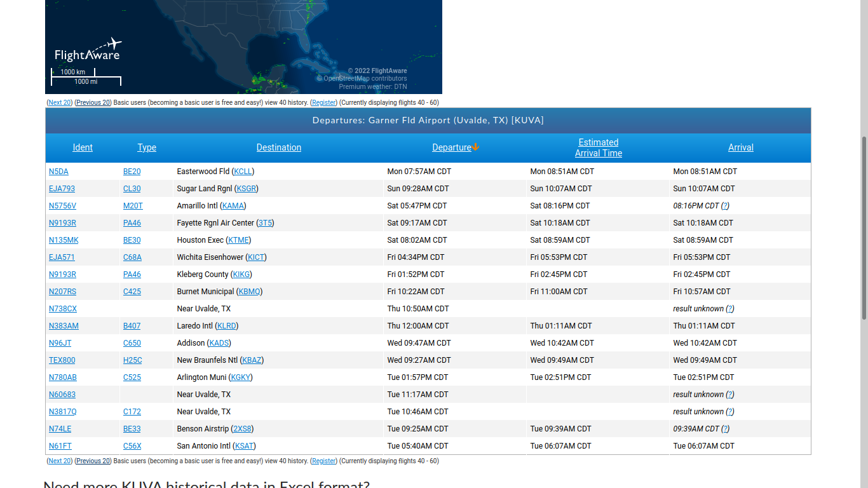Open aircraft type BE33
868x488 pixels.
point(132,429)
